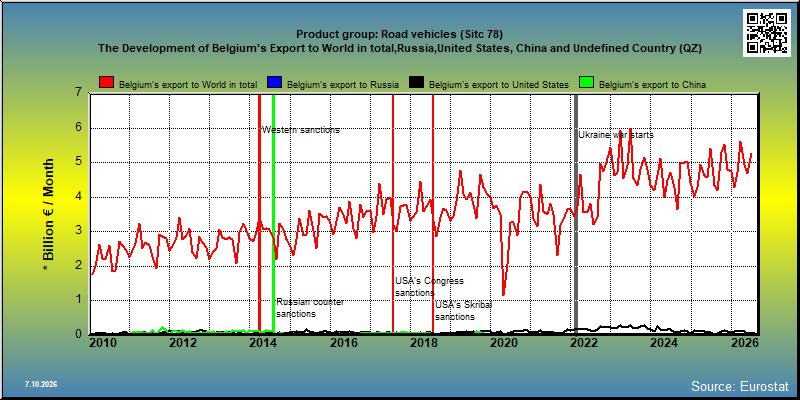The width and height of the screenshot is (800, 400).
Task: Click the "Ukraine war starts" annotation label
Action: [x=616, y=135]
